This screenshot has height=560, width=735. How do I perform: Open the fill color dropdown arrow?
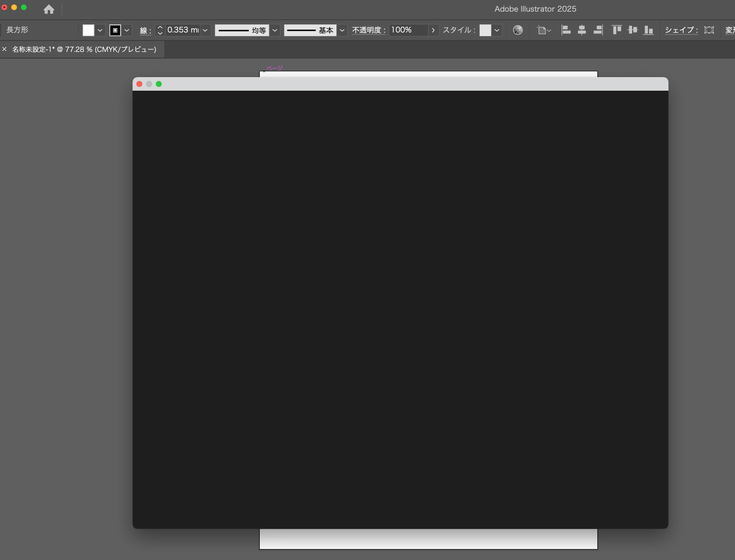point(100,30)
